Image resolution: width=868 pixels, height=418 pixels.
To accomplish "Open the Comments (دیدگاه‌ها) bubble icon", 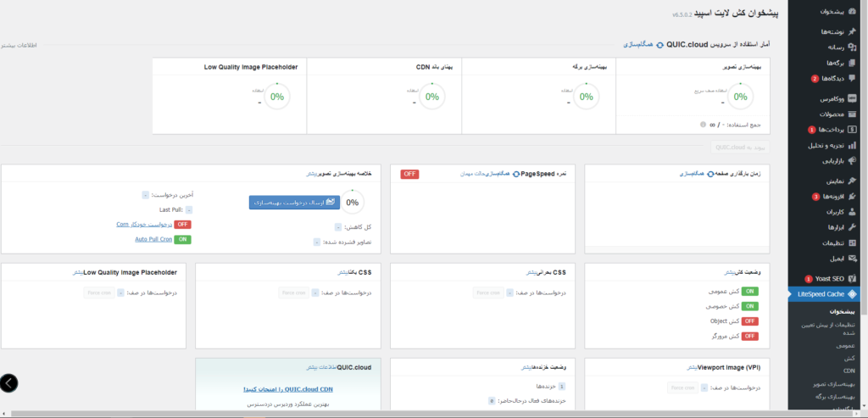I will (x=852, y=79).
